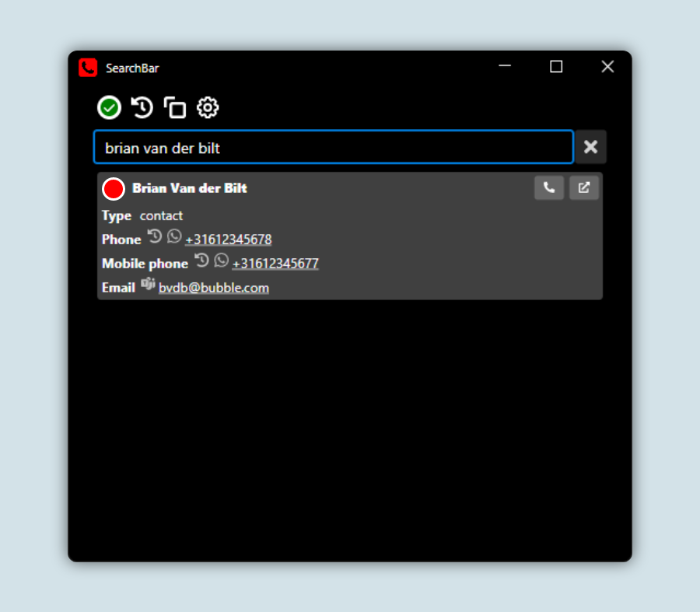Dial the mobile number +31612345677
Screen dimensions: 700x612
pos(275,264)
